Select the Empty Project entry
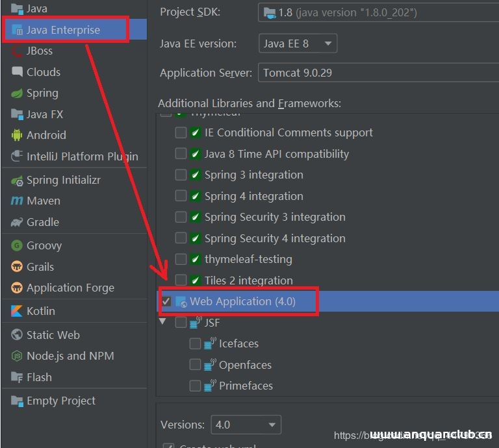499x448 pixels. coord(60,401)
